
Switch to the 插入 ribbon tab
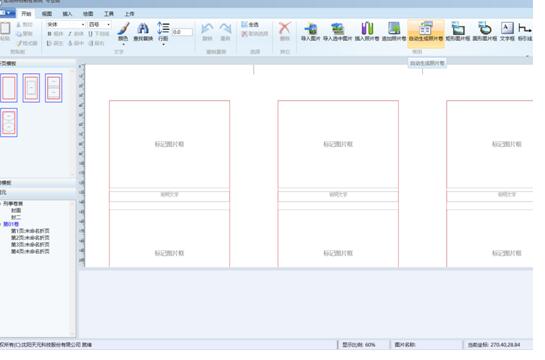pos(67,14)
